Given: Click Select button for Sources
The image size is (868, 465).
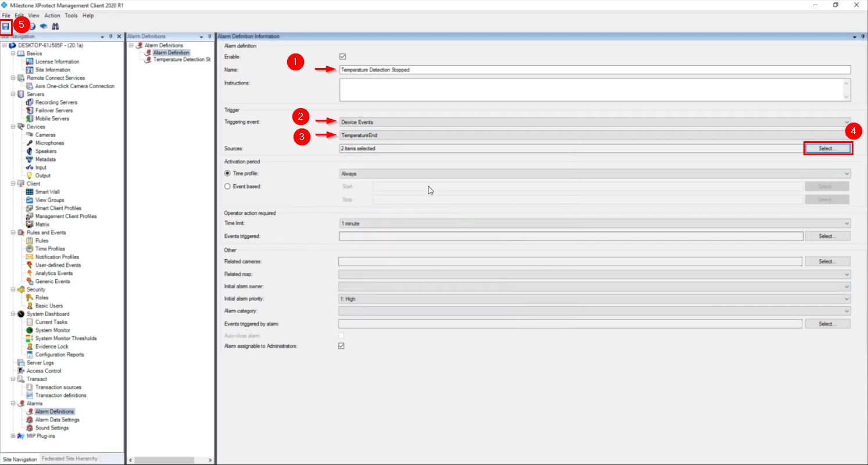Looking at the screenshot, I should pyautogui.click(x=828, y=149).
